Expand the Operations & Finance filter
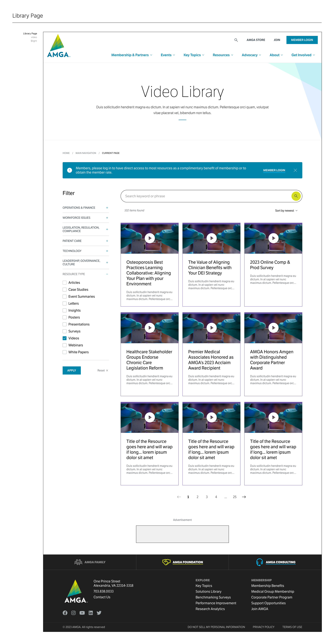This screenshot has height=644, width=334. 86,208
